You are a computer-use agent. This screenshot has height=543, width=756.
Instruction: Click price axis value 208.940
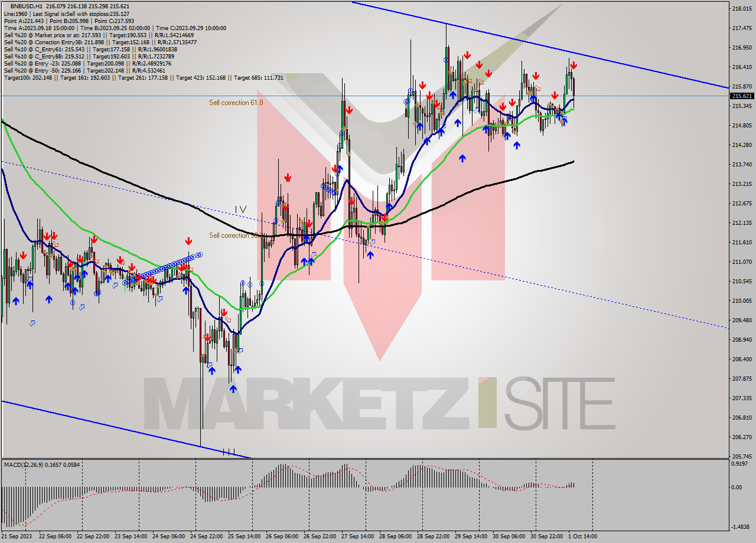pyautogui.click(x=741, y=340)
